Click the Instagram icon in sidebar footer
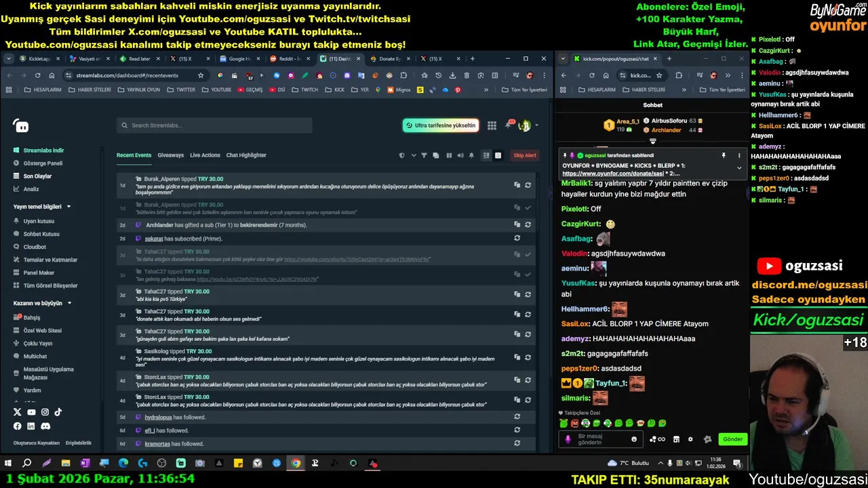 coord(45,412)
